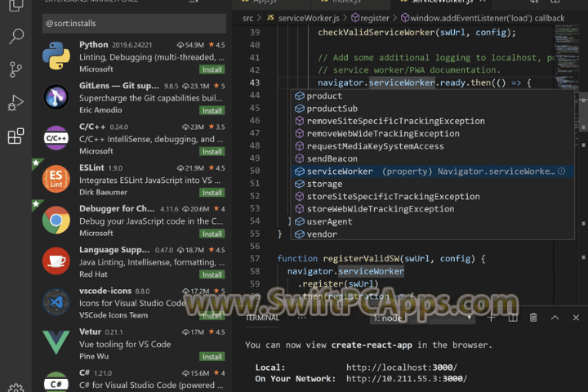Select terminal from '1: node' dropdown
Screen dimensions: 588x392
(x=422, y=318)
